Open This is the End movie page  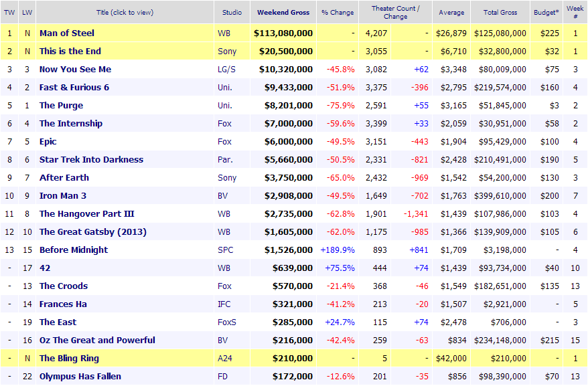(x=70, y=51)
